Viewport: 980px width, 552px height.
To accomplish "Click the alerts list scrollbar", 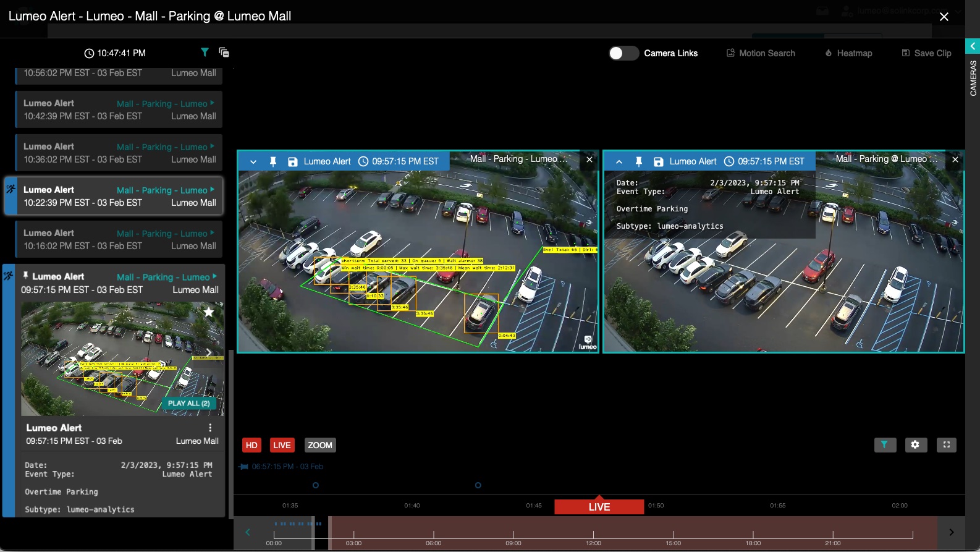I will 231,435.
